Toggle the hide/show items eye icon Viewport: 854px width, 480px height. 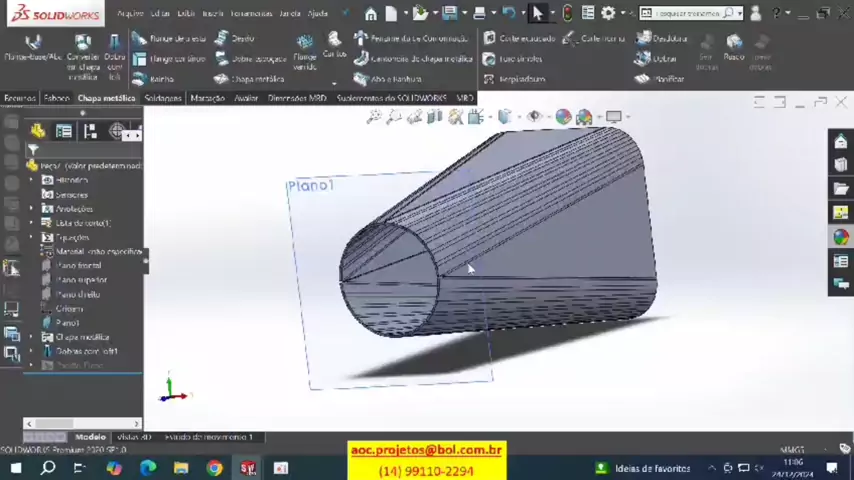(534, 117)
